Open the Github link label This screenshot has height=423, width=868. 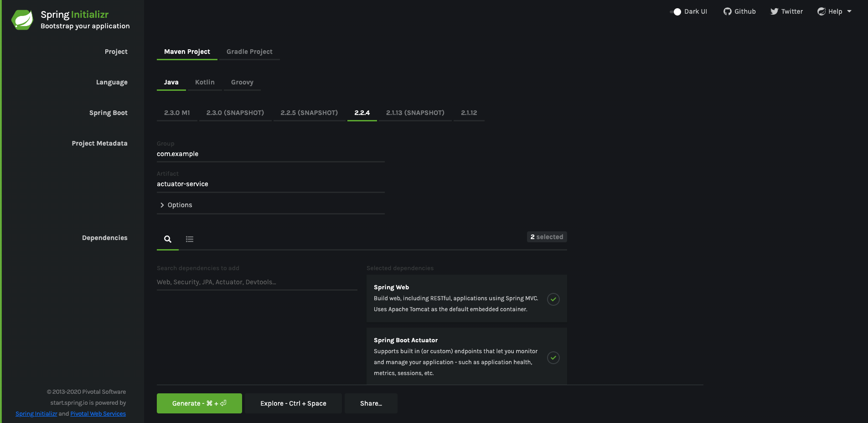[745, 11]
